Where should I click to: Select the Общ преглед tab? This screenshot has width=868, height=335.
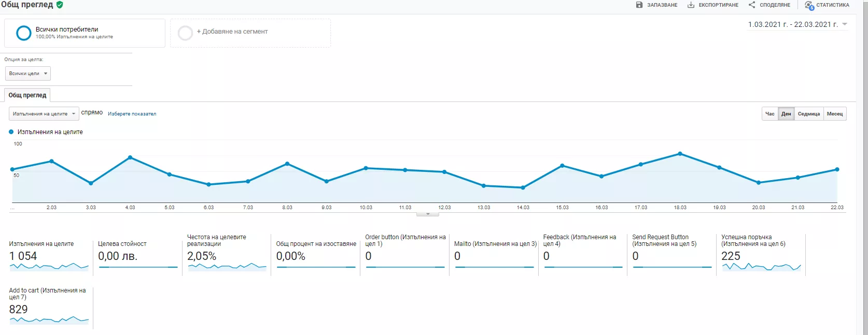pyautogui.click(x=27, y=95)
